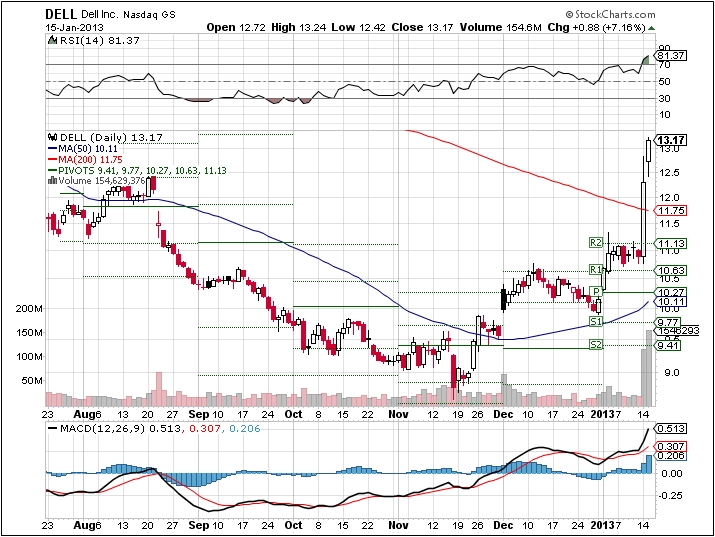The height and width of the screenshot is (537, 715).
Task: Click the 81.37 RSI value tag
Action: click(x=671, y=56)
